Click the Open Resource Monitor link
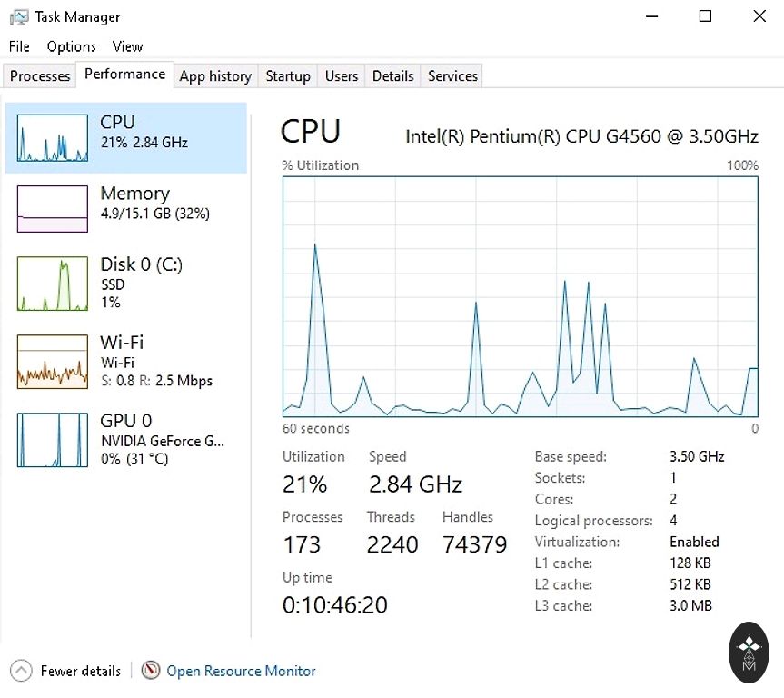Viewport: 784px width, 698px height. coord(241,671)
